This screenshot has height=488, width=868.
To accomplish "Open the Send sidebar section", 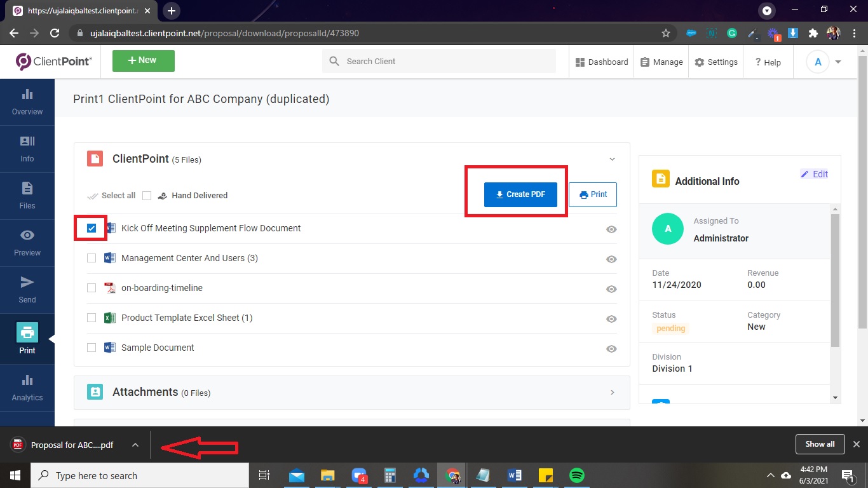I will point(27,290).
